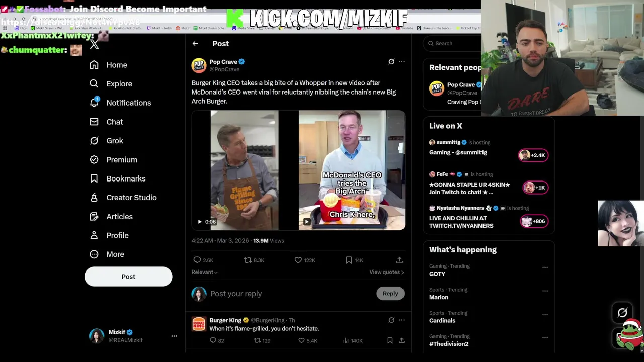The width and height of the screenshot is (644, 362).
Task: Open Pop Crave avatar on post
Action: (x=199, y=65)
